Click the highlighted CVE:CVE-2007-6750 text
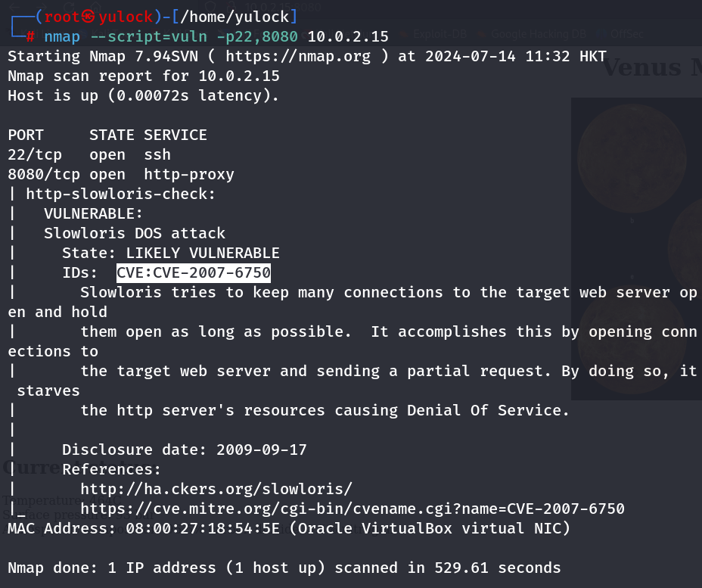 pyautogui.click(x=194, y=272)
